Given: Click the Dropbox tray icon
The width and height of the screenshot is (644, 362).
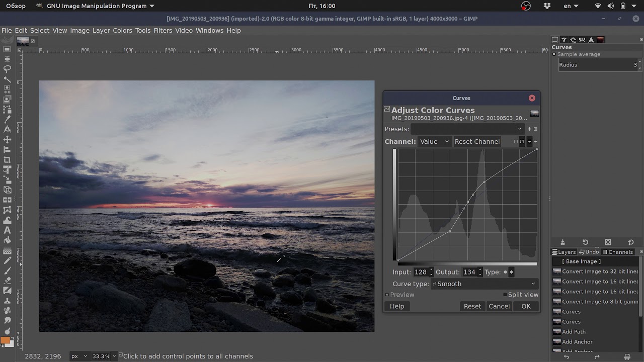Looking at the screenshot, I should 547,6.
